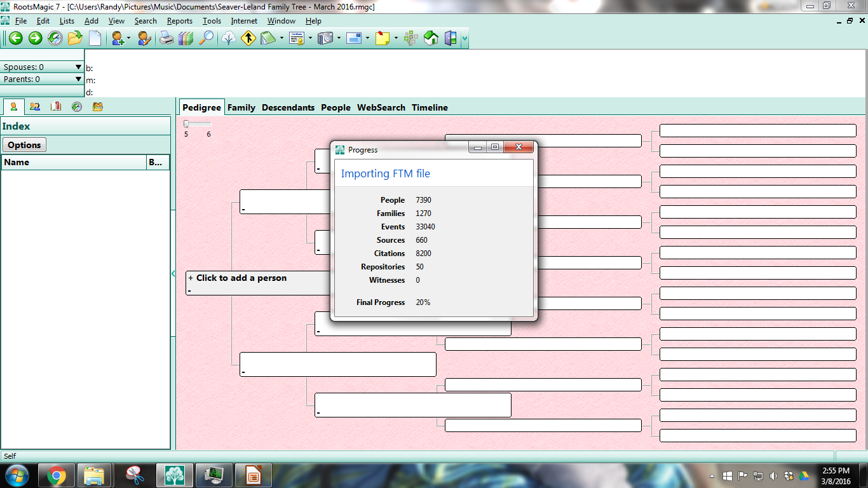The height and width of the screenshot is (488, 868).
Task: Open RootsMagic tree icon in taskbar
Action: [174, 475]
